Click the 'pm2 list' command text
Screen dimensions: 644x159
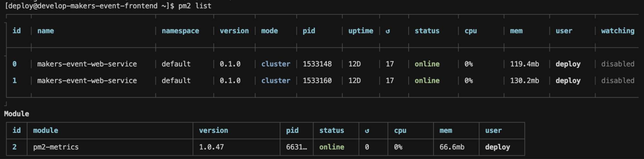(195, 6)
